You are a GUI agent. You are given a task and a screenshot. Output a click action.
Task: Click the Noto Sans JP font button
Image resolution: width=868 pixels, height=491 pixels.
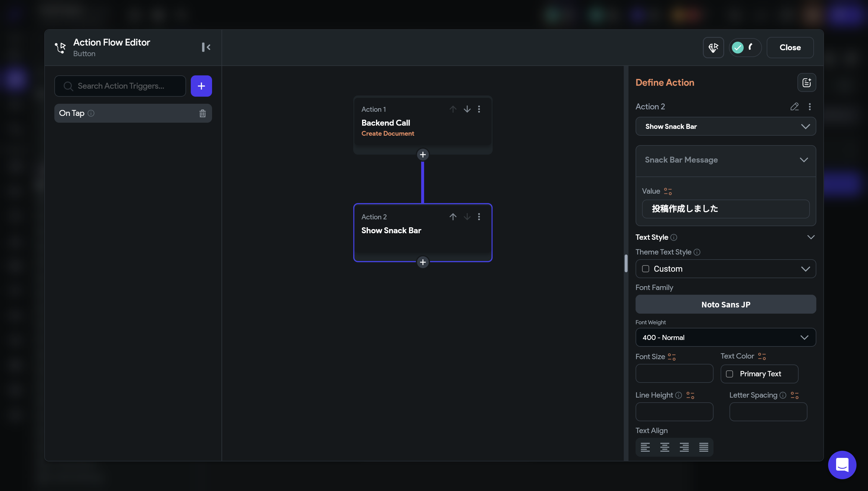point(725,304)
